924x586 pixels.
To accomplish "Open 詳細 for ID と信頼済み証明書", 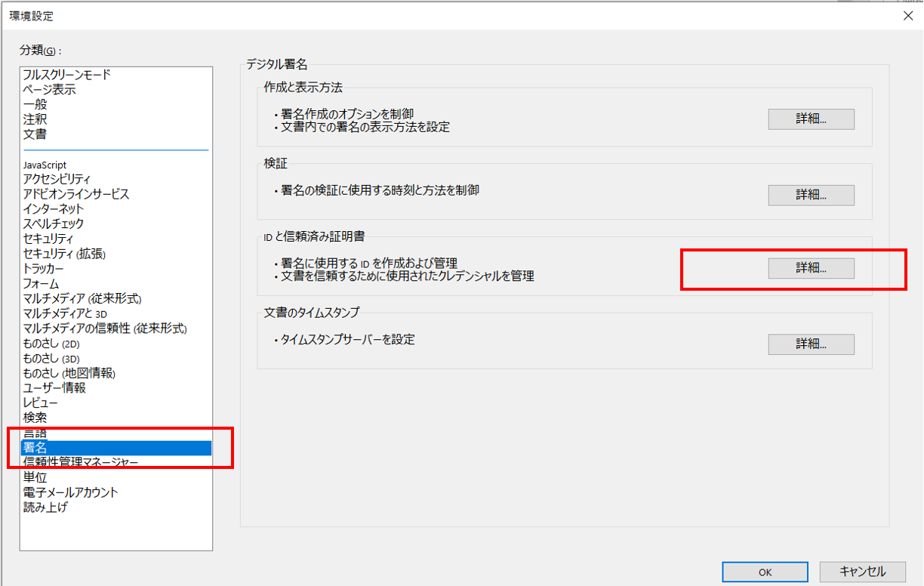I will [811, 268].
